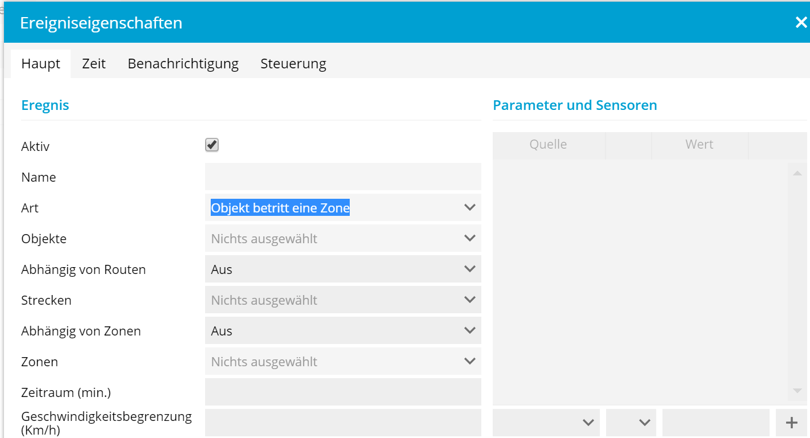Select the Haupt tab

40,63
